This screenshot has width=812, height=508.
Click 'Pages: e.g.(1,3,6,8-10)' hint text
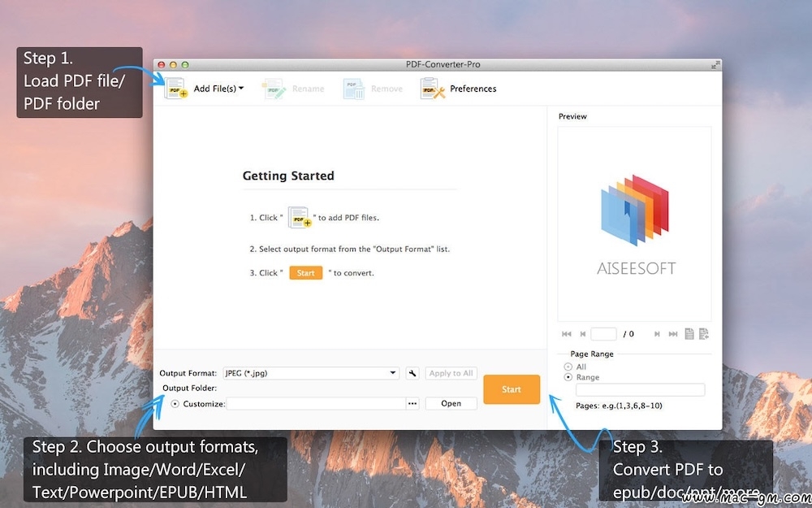(x=619, y=406)
